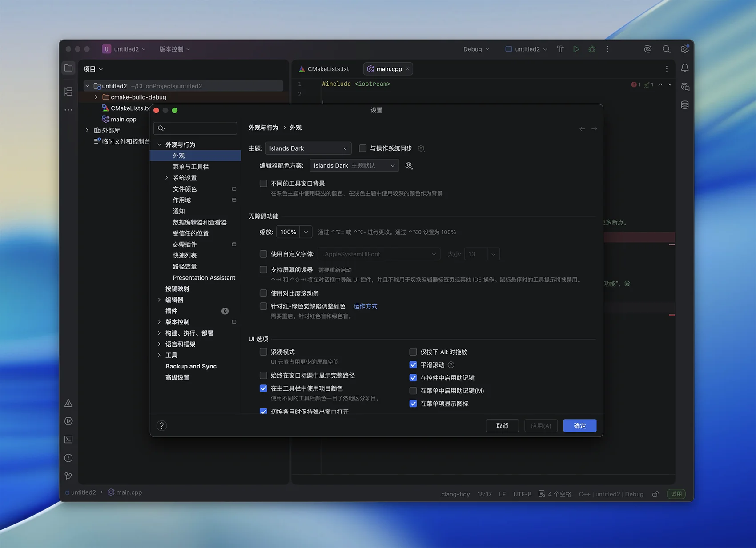Open the Database tool window
This screenshot has width=756, height=548.
point(685,105)
